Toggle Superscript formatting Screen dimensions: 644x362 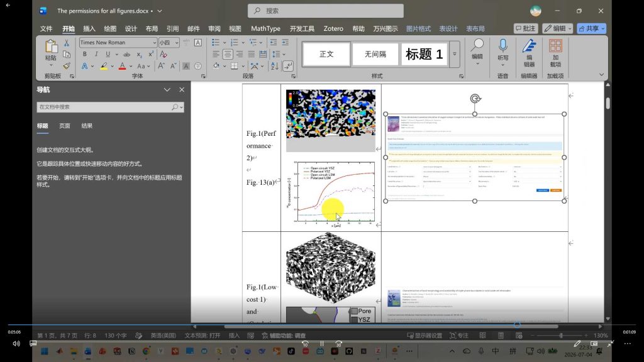151,54
